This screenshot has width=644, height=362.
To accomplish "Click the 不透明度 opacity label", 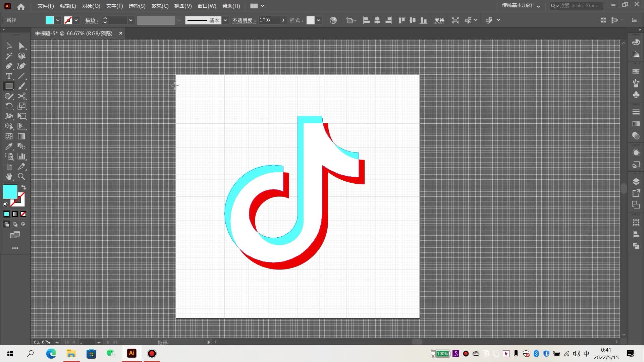I will [x=244, y=20].
